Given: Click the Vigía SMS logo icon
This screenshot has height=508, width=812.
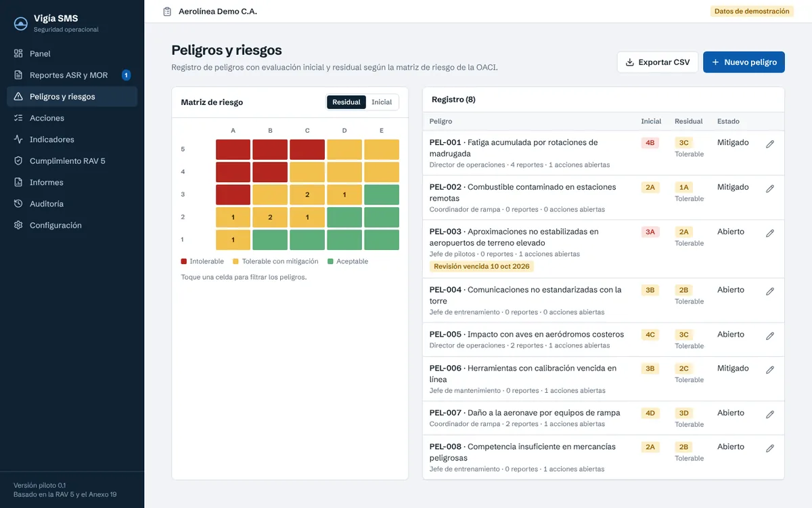Looking at the screenshot, I should pyautogui.click(x=21, y=24).
